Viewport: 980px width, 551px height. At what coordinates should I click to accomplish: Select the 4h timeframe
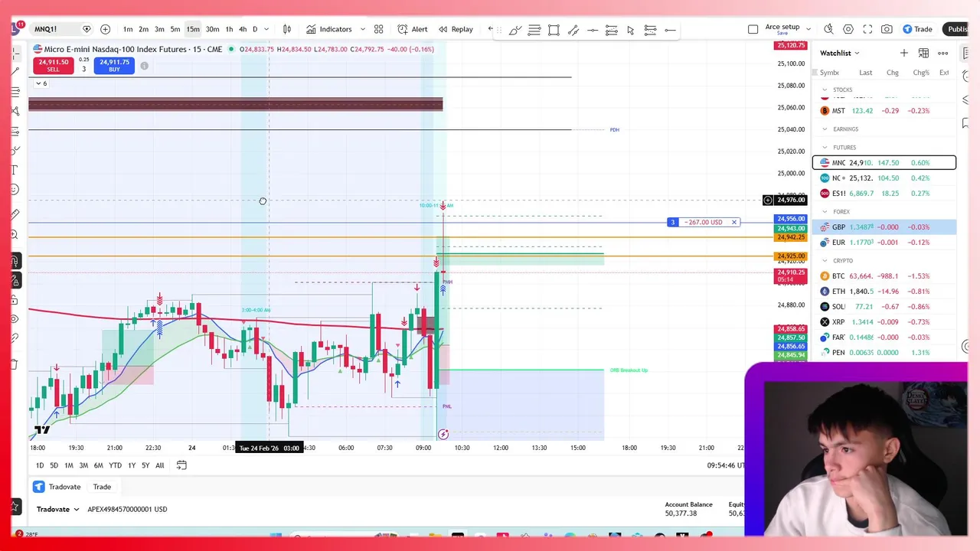click(243, 29)
